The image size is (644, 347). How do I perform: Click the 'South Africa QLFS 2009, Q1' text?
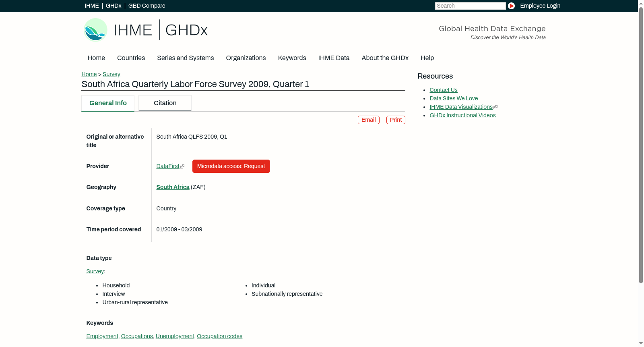pyautogui.click(x=192, y=137)
